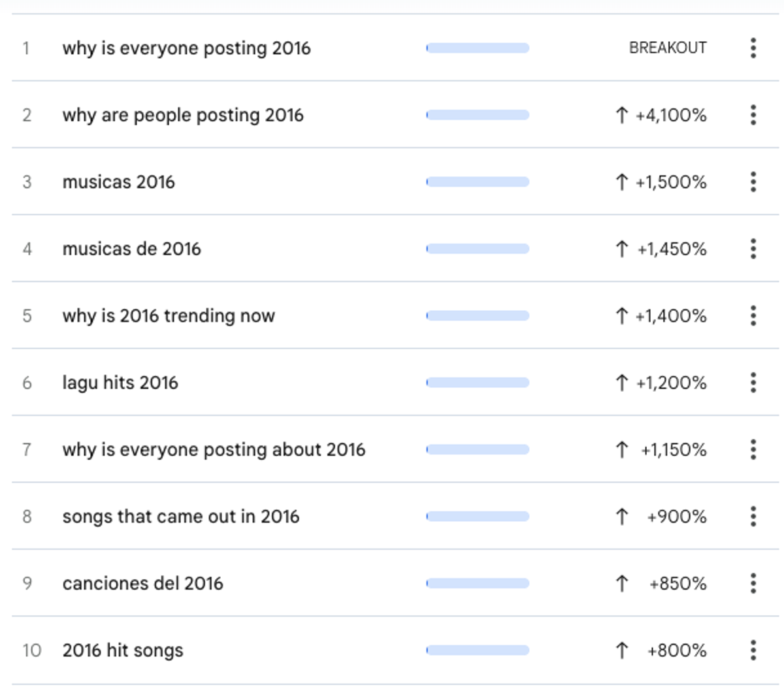The image size is (784, 687).
Task: Click the kebab menu for "2016 hit songs"
Action: coord(753,650)
